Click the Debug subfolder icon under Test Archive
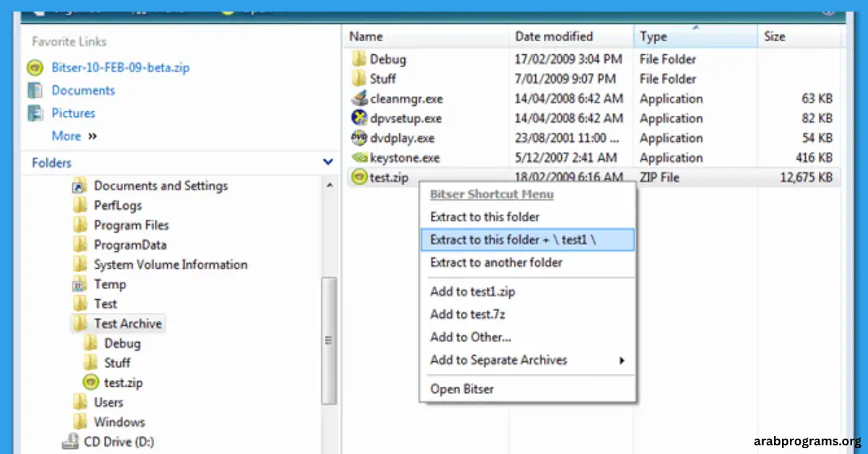This screenshot has width=868, height=454. pos(90,343)
